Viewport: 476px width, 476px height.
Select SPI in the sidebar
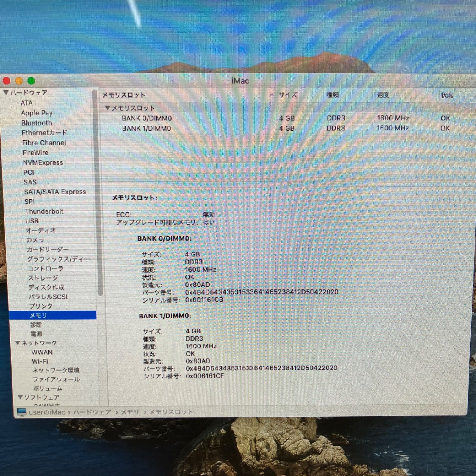(x=29, y=202)
